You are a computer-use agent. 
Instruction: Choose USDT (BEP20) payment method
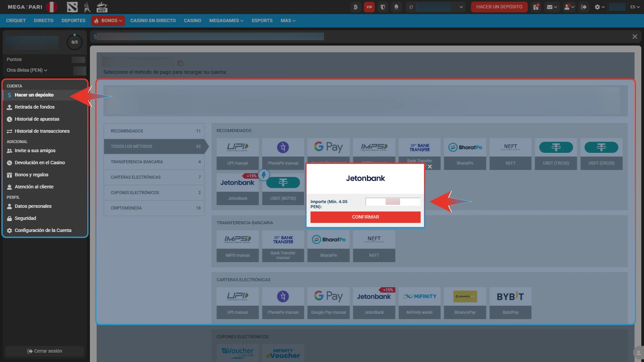(x=283, y=189)
